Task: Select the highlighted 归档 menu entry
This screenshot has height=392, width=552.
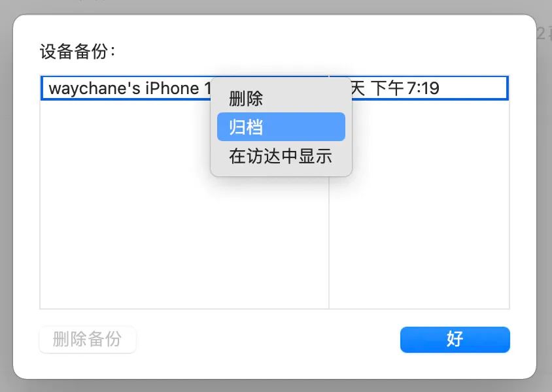Action: pyautogui.click(x=281, y=127)
